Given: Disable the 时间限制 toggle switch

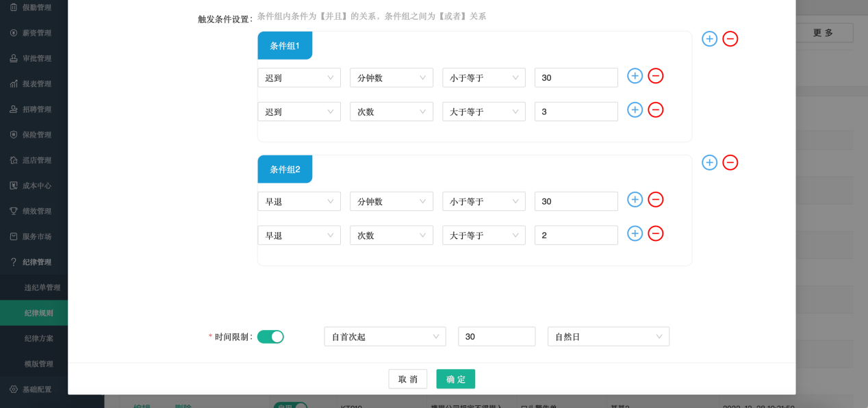Looking at the screenshot, I should 270,336.
